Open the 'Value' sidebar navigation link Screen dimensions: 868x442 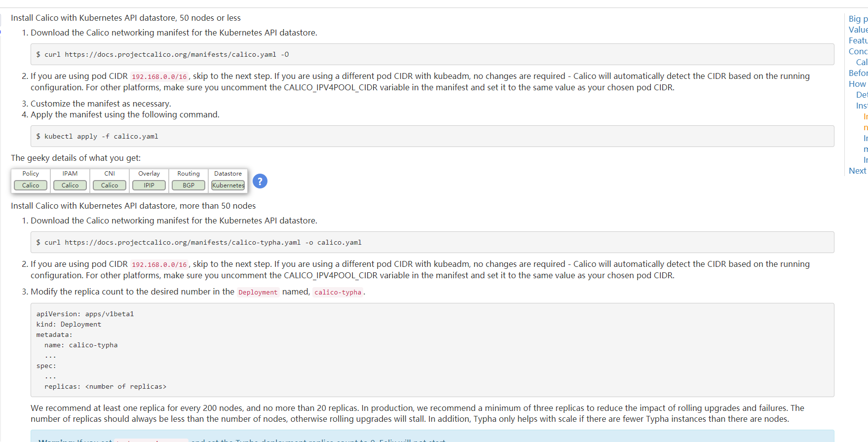858,30
